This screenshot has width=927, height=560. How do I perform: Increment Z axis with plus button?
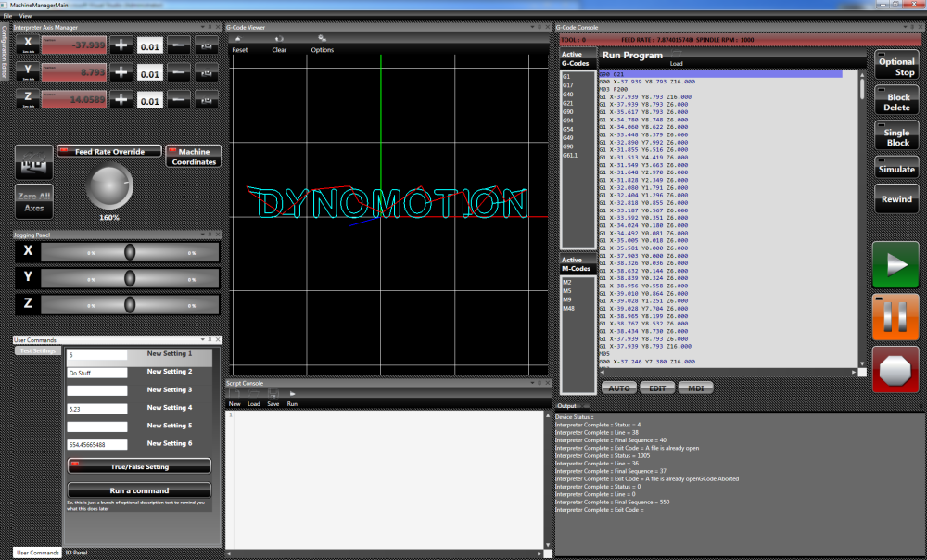point(121,99)
